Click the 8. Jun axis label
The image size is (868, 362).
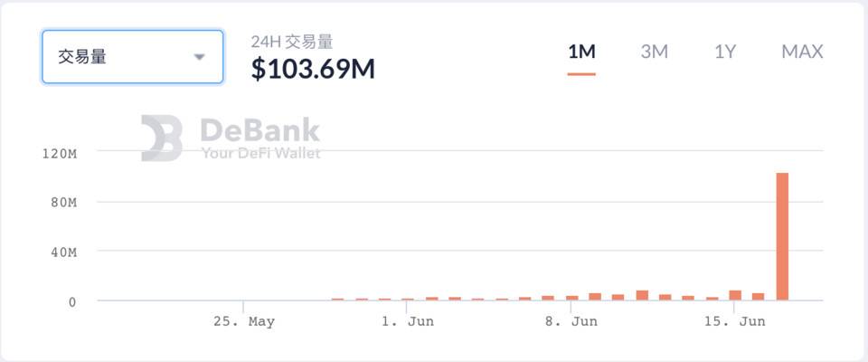point(571,322)
